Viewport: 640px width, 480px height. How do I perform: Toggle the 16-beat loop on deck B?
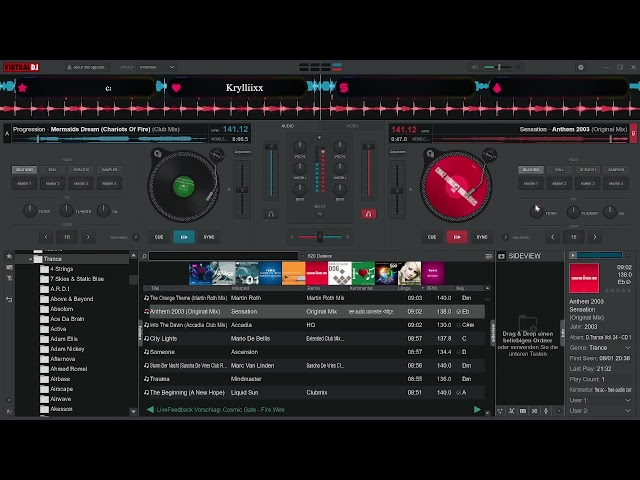coord(573,237)
